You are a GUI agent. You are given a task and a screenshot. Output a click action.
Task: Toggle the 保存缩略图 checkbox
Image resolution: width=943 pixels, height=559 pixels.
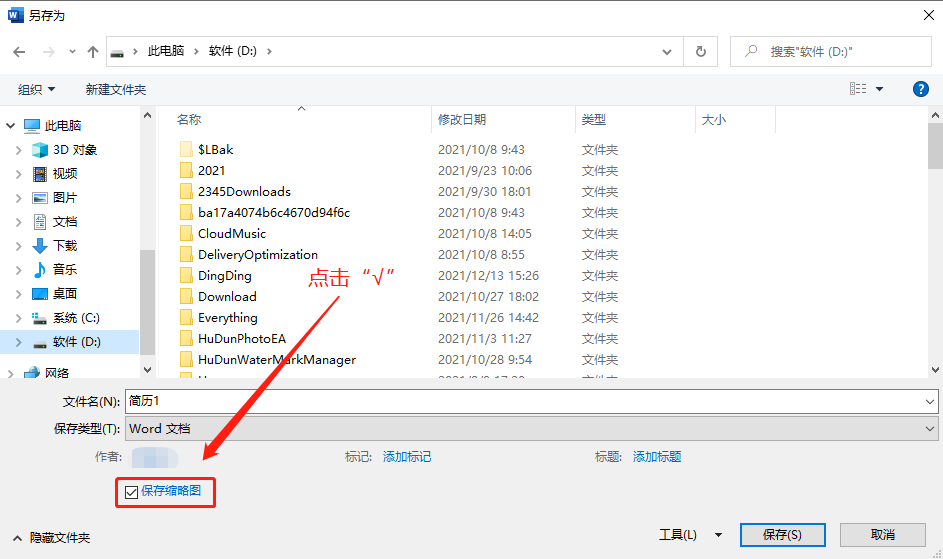(x=132, y=492)
